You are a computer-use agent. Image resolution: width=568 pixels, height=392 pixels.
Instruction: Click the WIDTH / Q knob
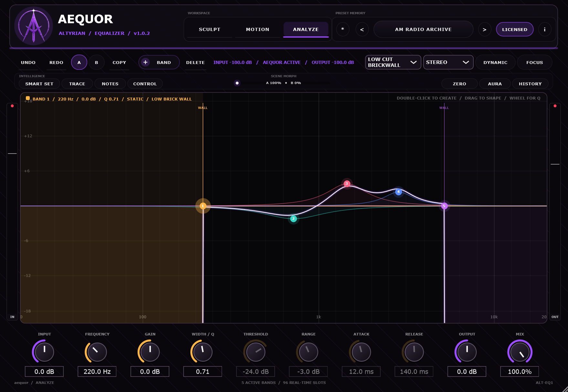point(203,352)
